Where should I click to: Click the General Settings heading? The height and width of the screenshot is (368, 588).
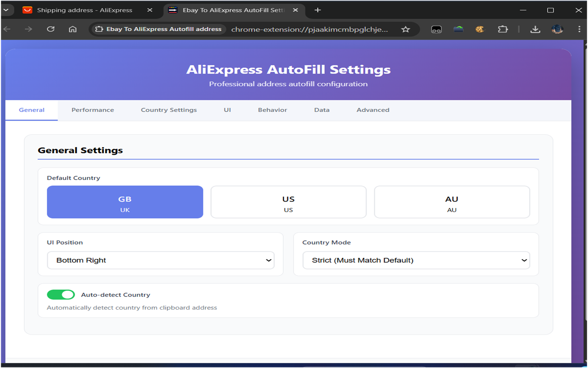click(x=80, y=150)
